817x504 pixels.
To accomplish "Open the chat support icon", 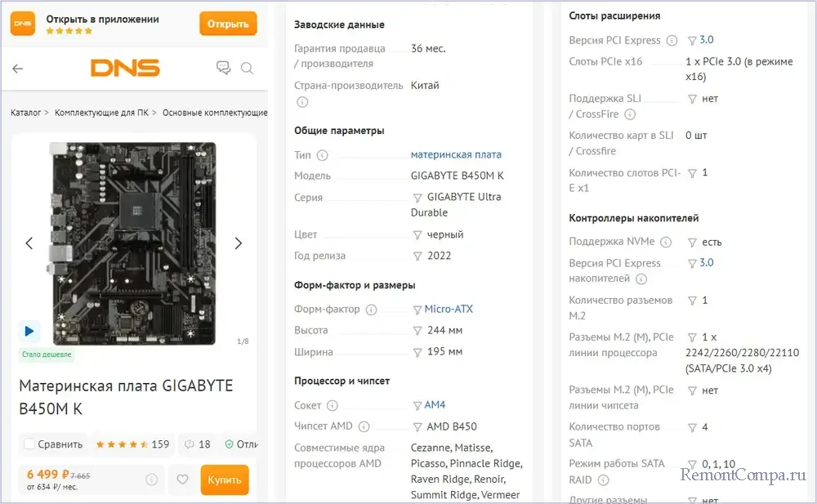I will click(223, 69).
